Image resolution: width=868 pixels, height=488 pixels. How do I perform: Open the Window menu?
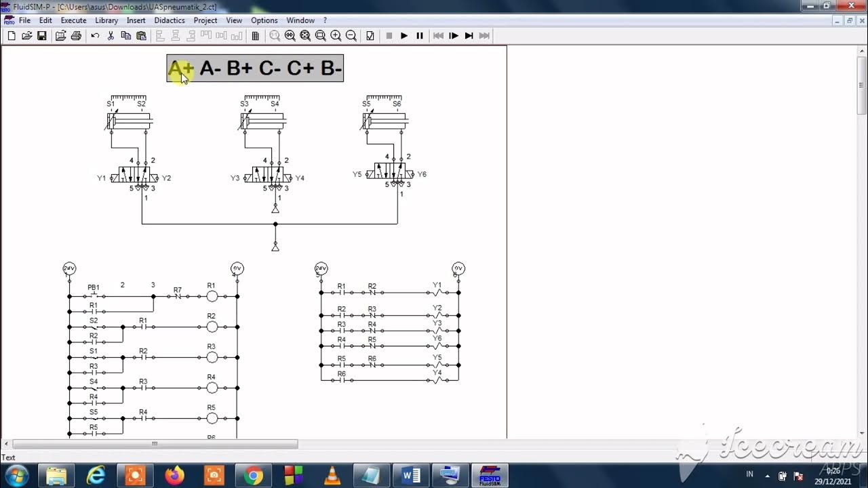pyautogui.click(x=300, y=20)
